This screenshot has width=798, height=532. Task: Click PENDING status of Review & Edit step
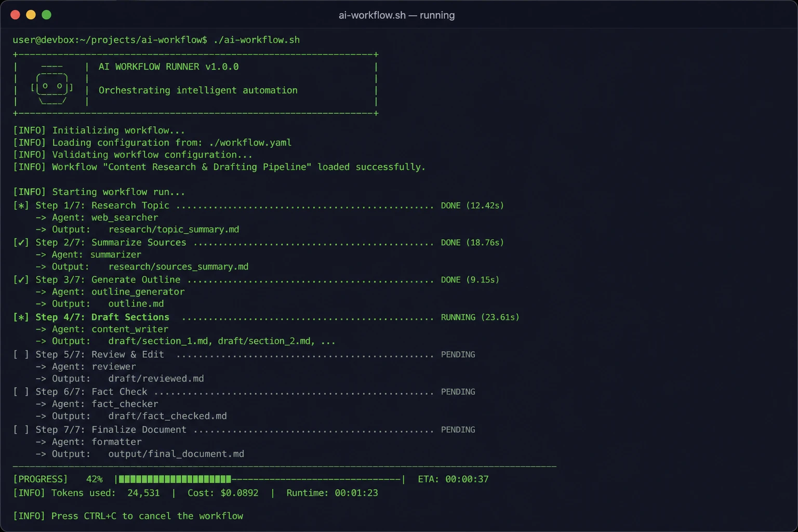pyautogui.click(x=458, y=355)
